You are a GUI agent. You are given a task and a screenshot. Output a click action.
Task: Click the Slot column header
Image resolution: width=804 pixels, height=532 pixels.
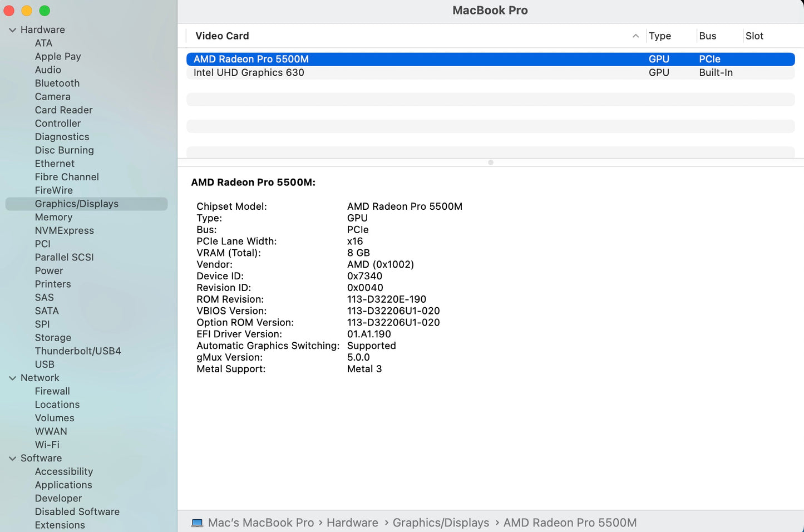754,36
